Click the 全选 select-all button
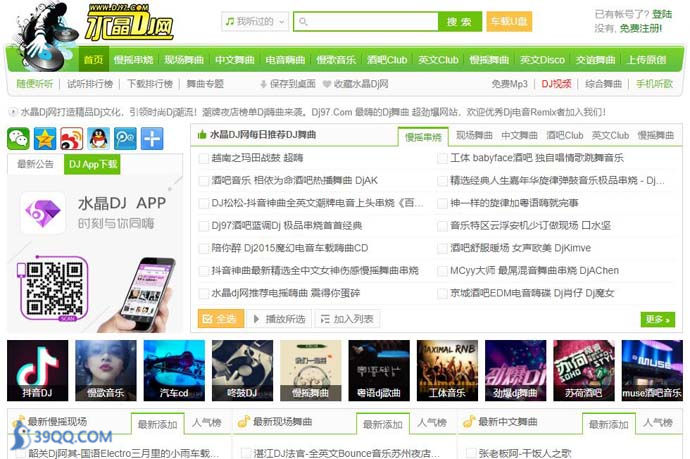 pos(221,319)
